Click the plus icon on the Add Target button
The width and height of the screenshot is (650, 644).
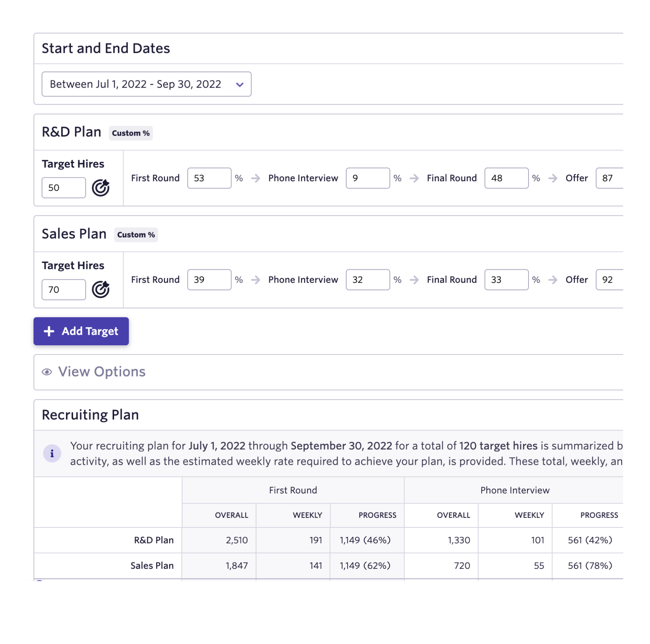(x=49, y=331)
